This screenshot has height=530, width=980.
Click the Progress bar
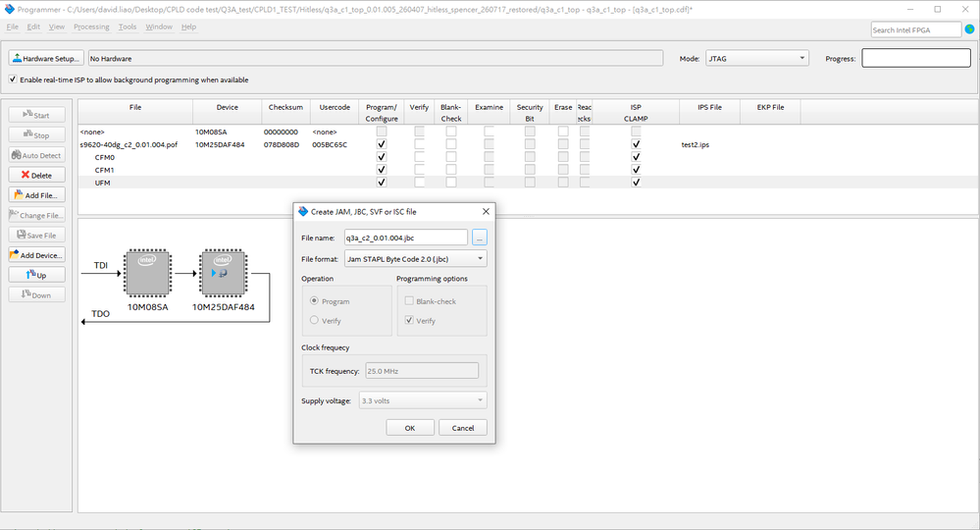[916, 58]
